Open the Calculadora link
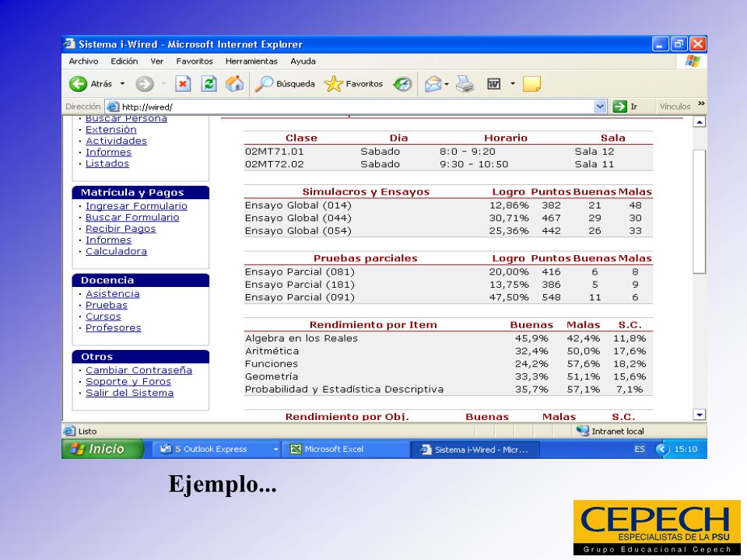 point(116,251)
